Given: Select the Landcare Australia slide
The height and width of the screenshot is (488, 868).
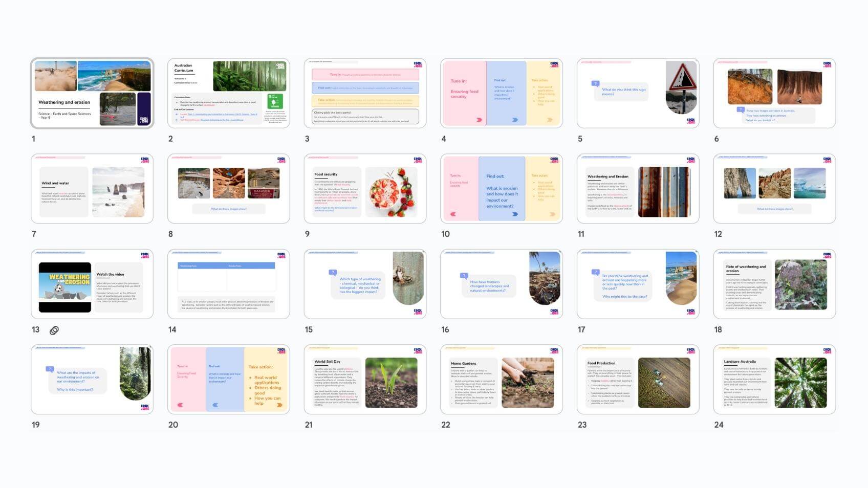Looking at the screenshot, I should 774,380.
